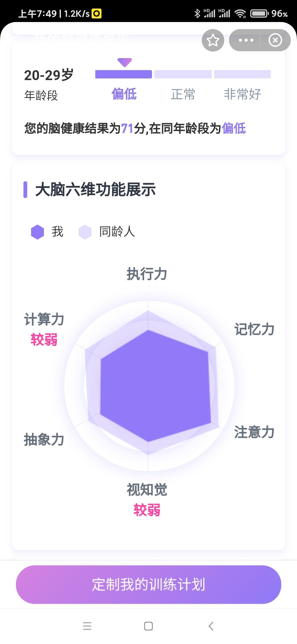Tap the purple triangle score marker

(x=125, y=62)
